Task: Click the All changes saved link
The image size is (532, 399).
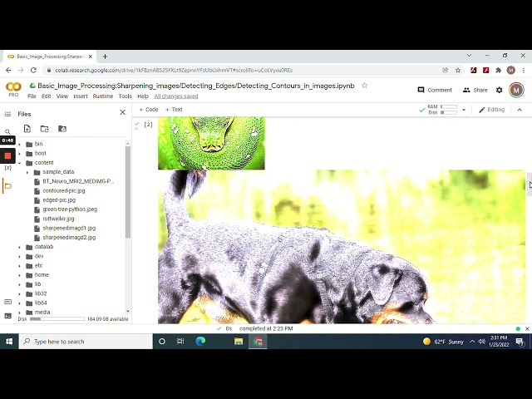Action: pyautogui.click(x=176, y=96)
